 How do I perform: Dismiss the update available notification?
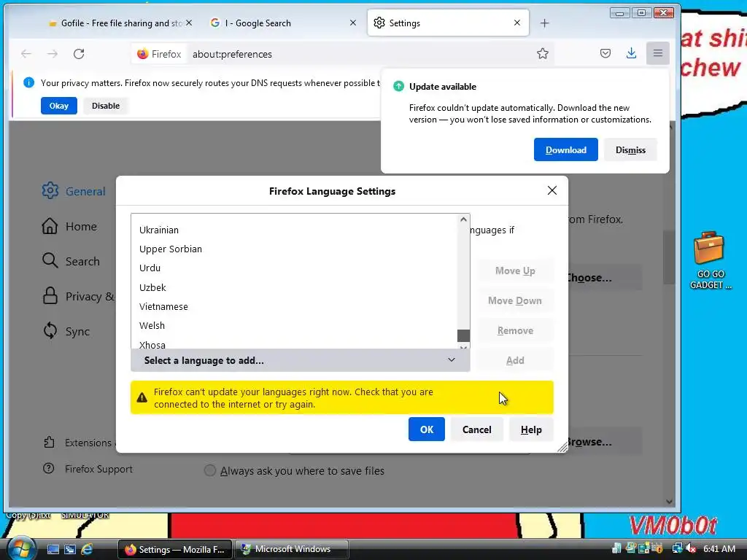pyautogui.click(x=630, y=149)
